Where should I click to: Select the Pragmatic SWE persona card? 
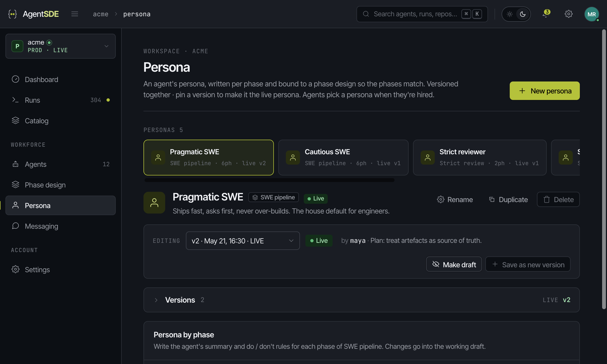208,158
